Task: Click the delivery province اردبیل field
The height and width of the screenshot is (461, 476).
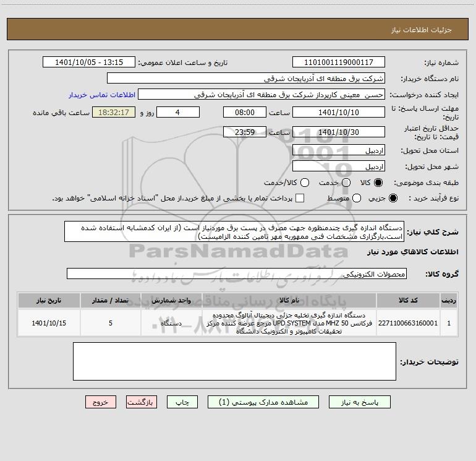Action: pos(339,150)
